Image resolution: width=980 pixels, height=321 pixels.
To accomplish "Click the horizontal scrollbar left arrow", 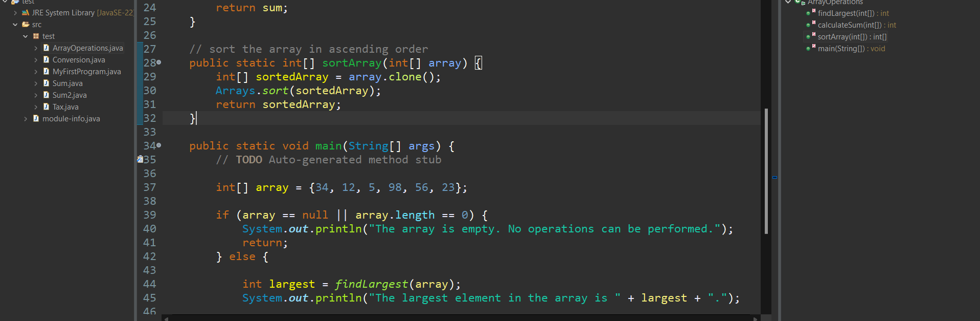I will (166, 318).
